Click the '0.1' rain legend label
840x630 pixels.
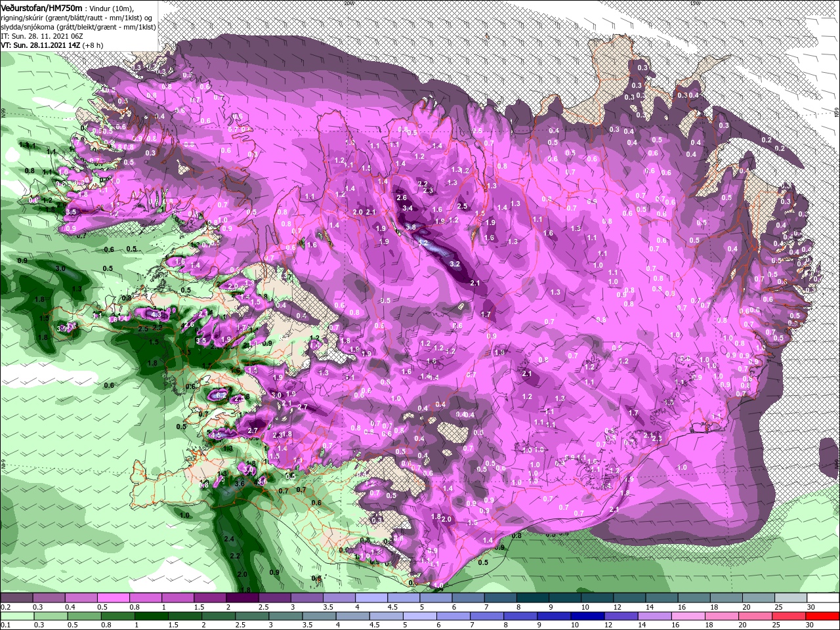pos(6,625)
